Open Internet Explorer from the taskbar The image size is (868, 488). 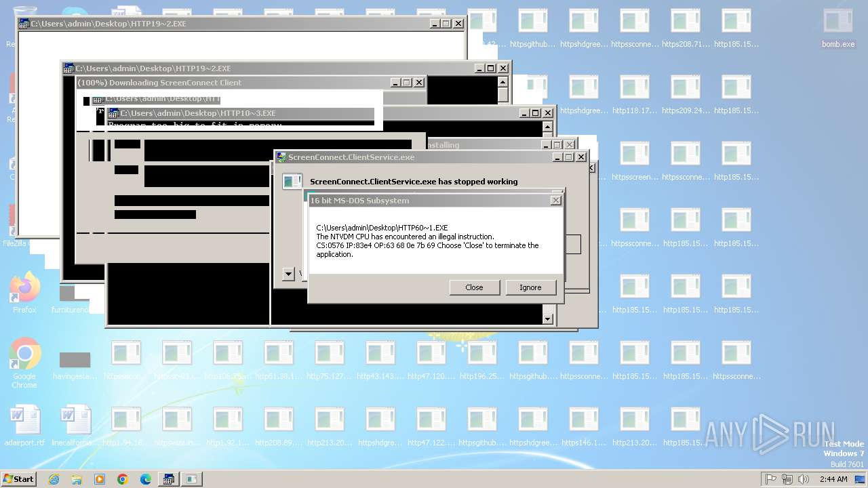point(54,479)
